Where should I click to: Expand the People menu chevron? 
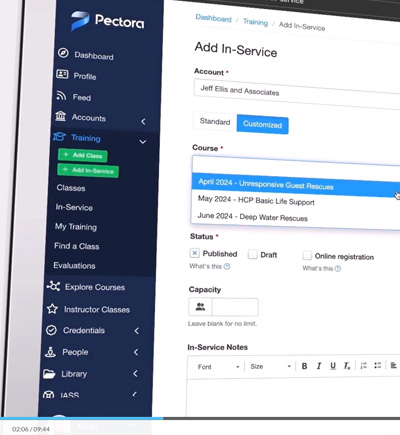(136, 352)
